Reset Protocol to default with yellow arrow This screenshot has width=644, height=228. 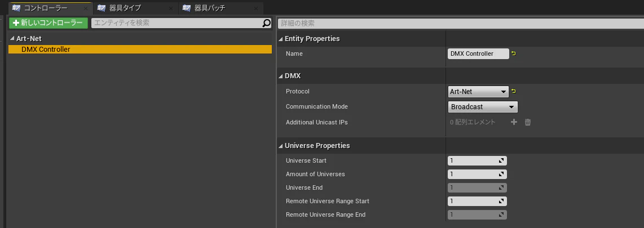tap(513, 91)
